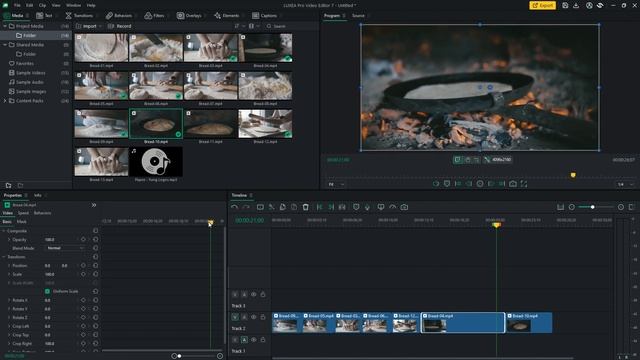
Task: Lock Track 3
Action: click(263, 294)
